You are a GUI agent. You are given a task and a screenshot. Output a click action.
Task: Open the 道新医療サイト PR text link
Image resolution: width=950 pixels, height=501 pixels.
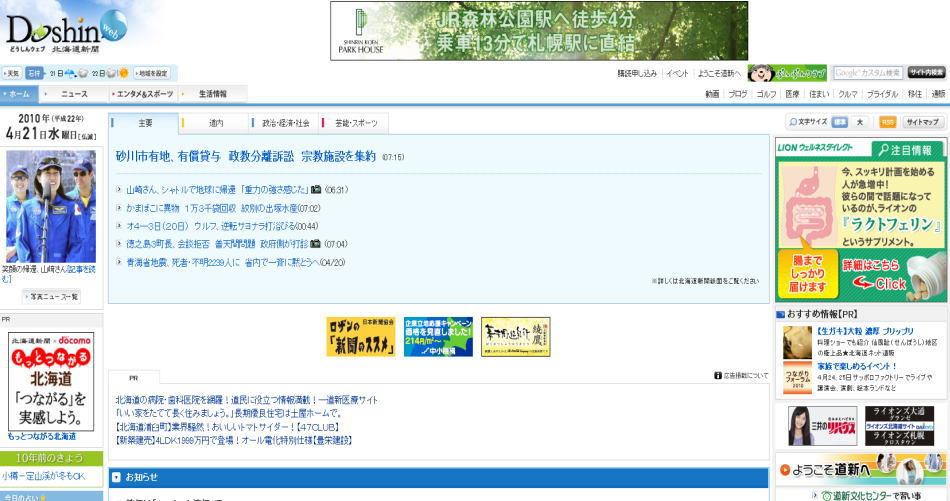246,400
